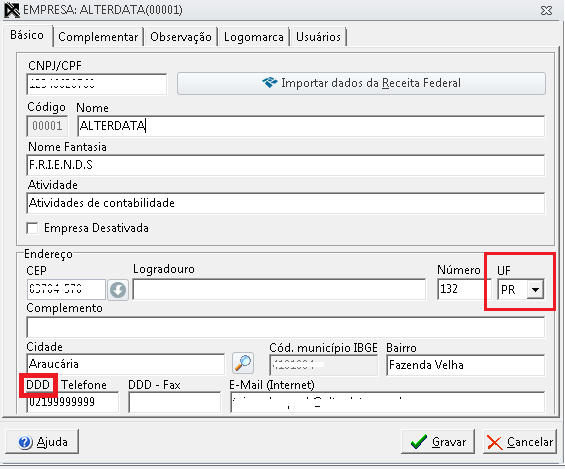565x469 pixels.
Task: Switch to the Básico tab
Action: click(x=27, y=35)
